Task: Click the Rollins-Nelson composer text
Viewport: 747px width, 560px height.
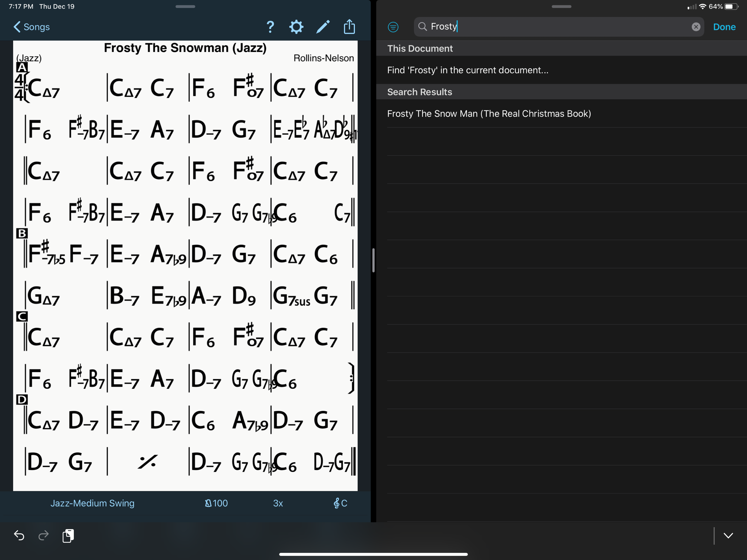Action: [x=324, y=58]
